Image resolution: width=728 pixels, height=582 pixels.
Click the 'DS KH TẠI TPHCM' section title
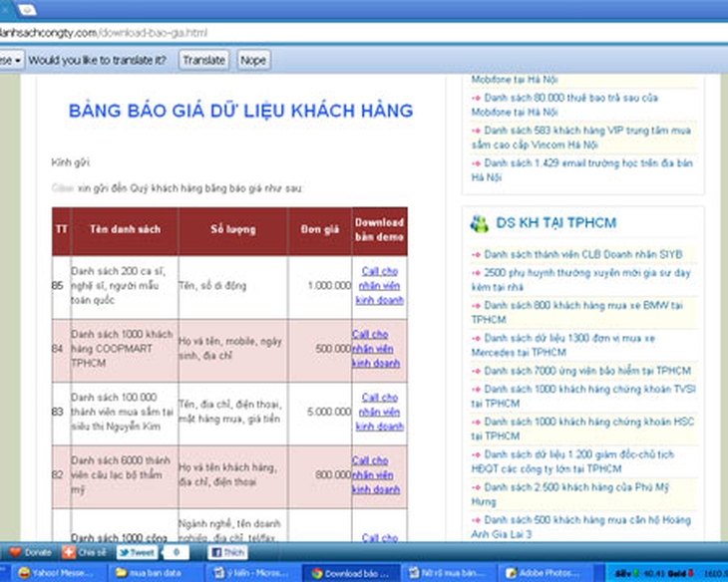pyautogui.click(x=556, y=223)
